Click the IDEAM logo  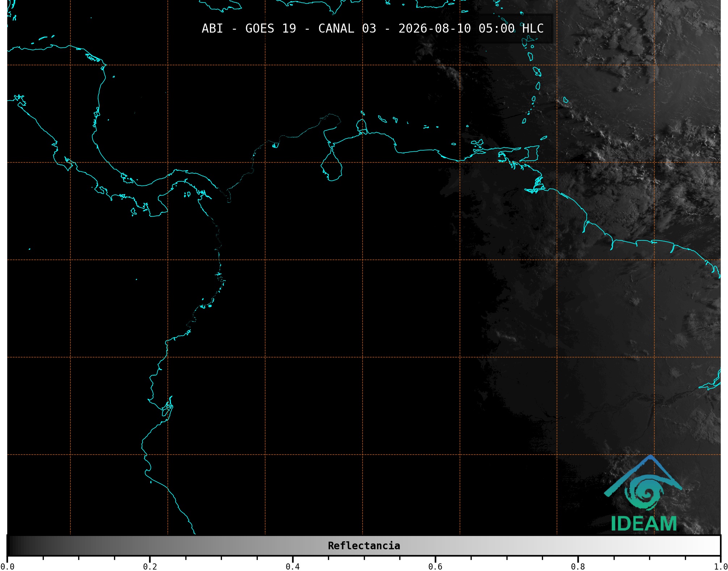point(643,494)
